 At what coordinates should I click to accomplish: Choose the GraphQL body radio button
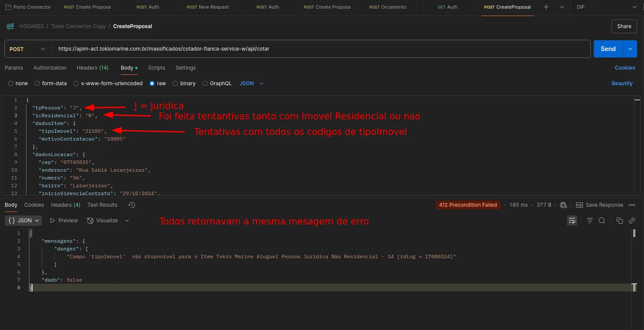[x=205, y=83]
